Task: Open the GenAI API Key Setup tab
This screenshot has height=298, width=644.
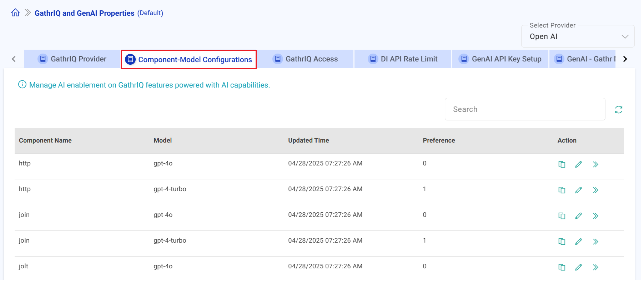Action: pos(500,59)
